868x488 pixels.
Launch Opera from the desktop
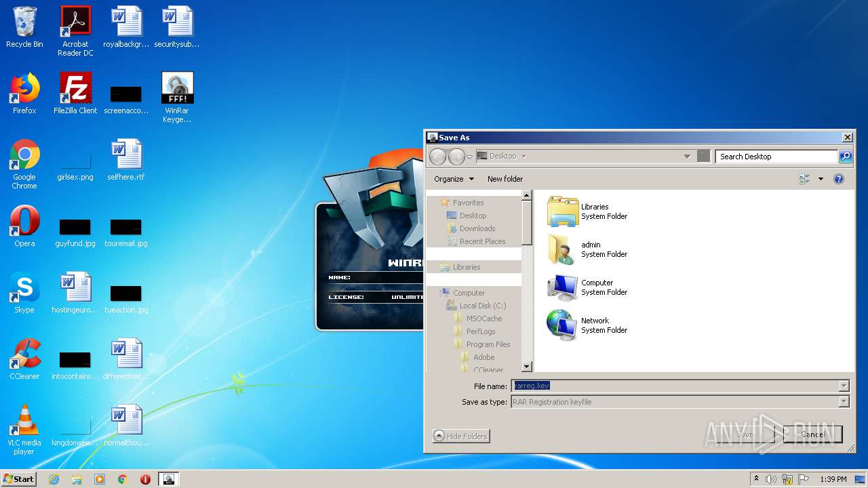tap(24, 226)
